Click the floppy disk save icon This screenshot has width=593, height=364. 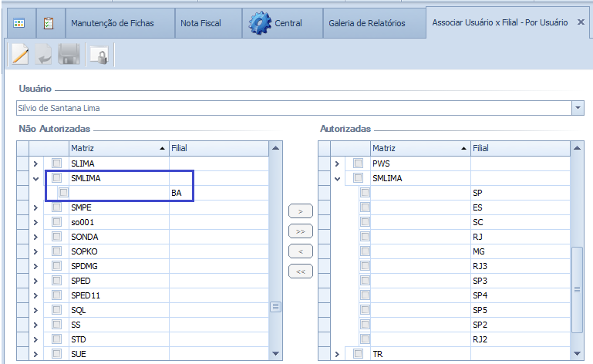pyautogui.click(x=69, y=55)
